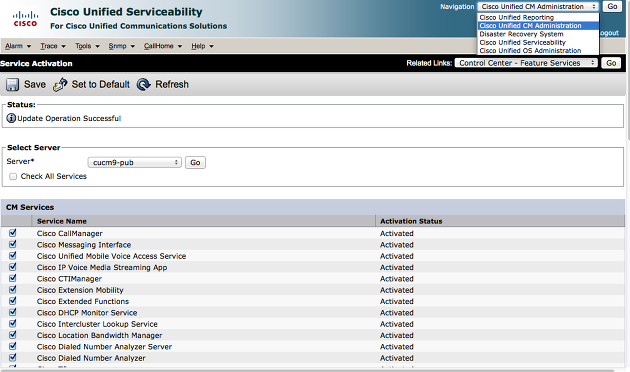This screenshot has height=372, width=630.
Task: Uncheck Cisco CallManager service checkbox
Action: pyautogui.click(x=13, y=233)
